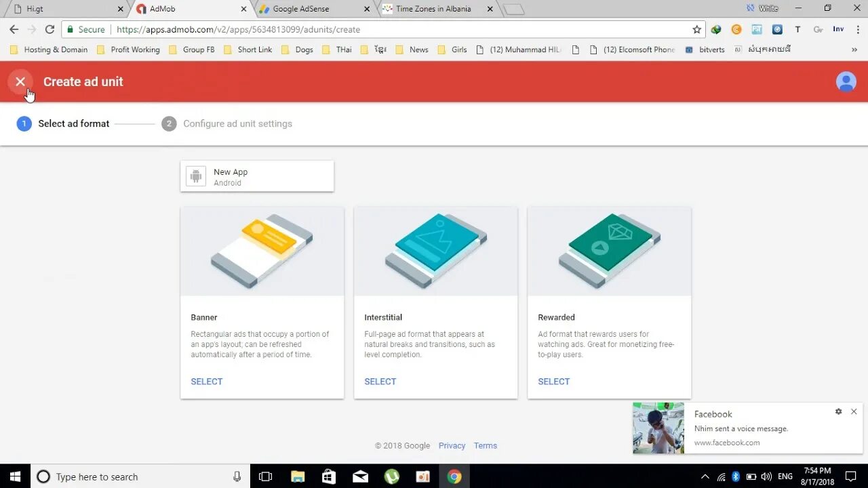868x488 pixels.
Task: Open File Explorer from taskbar
Action: tap(297, 476)
